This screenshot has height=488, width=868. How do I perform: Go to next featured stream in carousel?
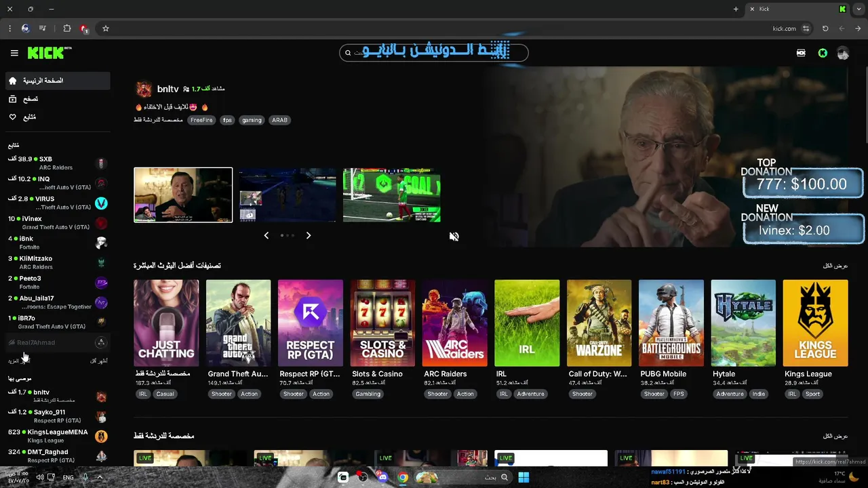[x=309, y=235]
